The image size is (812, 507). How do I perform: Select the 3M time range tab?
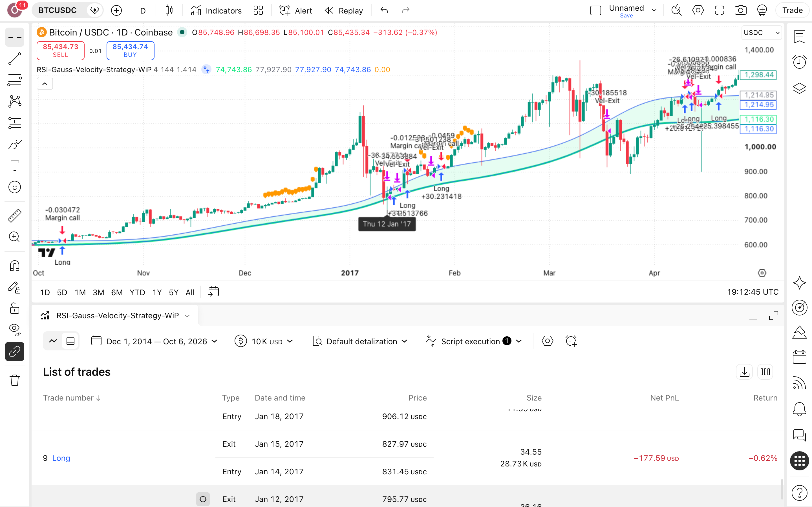tap(98, 292)
